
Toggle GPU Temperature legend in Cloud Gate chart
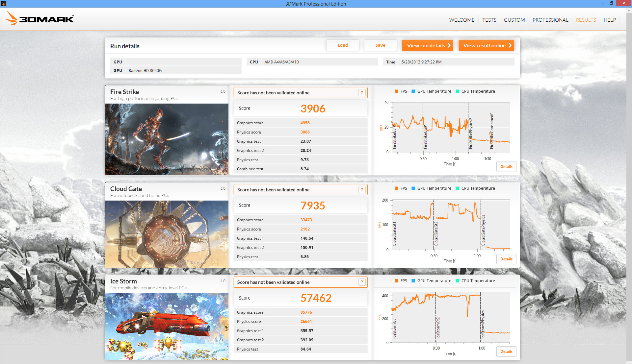(431, 188)
